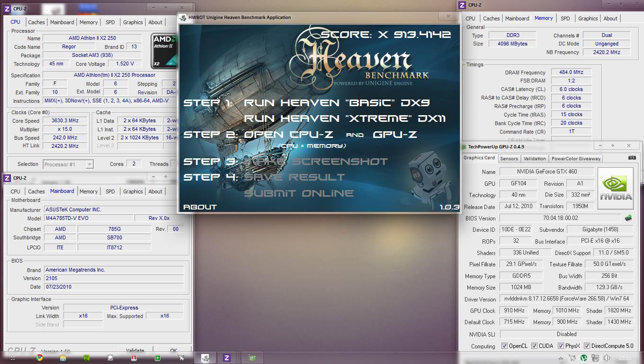Show hidden tray icons arrow
The width and height of the screenshot is (644, 364).
click(562, 358)
